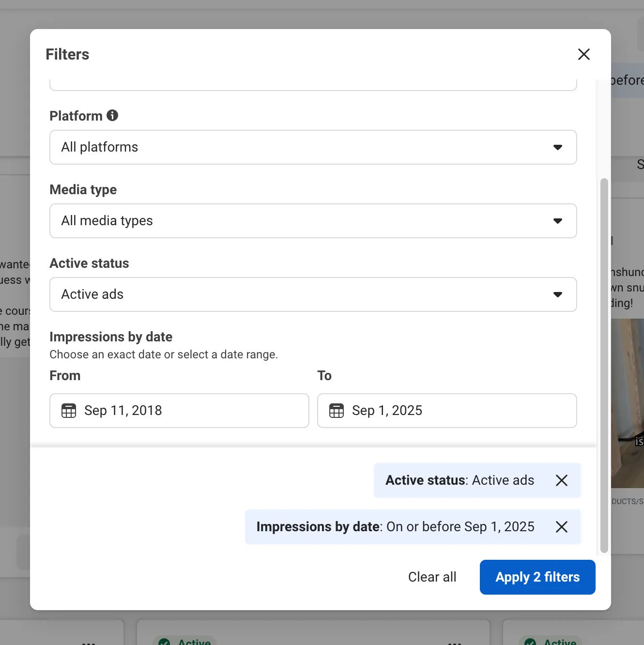Image resolution: width=644 pixels, height=645 pixels.
Task: Click the Impressions by date chip label
Action: coord(395,527)
